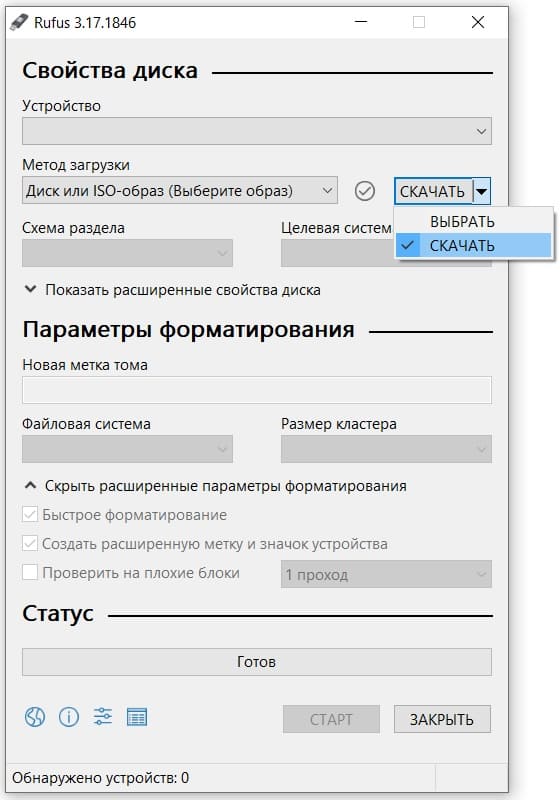Click the ЗАКРЫТЬ button
The image size is (560, 800).
tap(442, 719)
